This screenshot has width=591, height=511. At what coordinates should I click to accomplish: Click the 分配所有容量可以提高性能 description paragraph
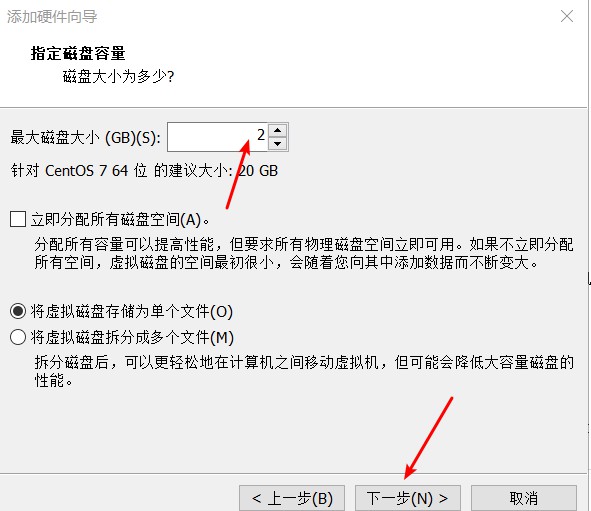tap(304, 253)
